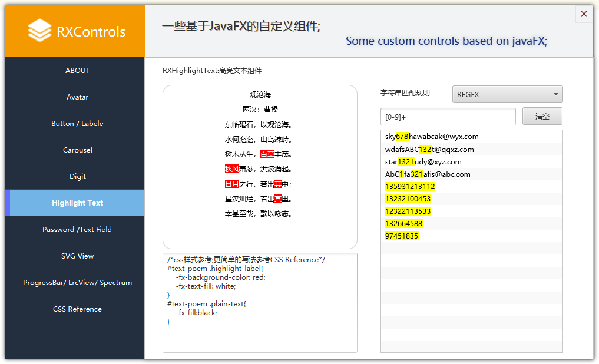Show the CSS Reference page
599x364 pixels.
point(77,309)
